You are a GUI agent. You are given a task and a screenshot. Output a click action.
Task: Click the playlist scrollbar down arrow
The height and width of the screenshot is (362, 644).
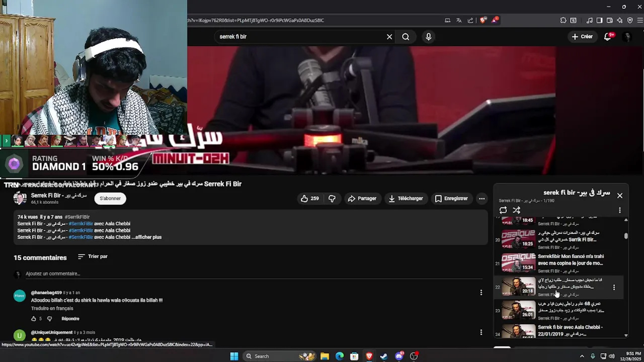(x=626, y=335)
